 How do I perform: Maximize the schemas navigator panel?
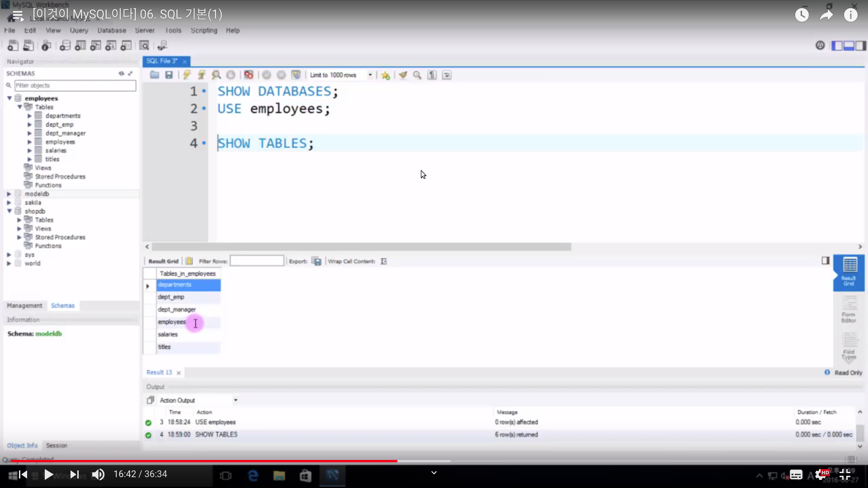click(x=130, y=73)
